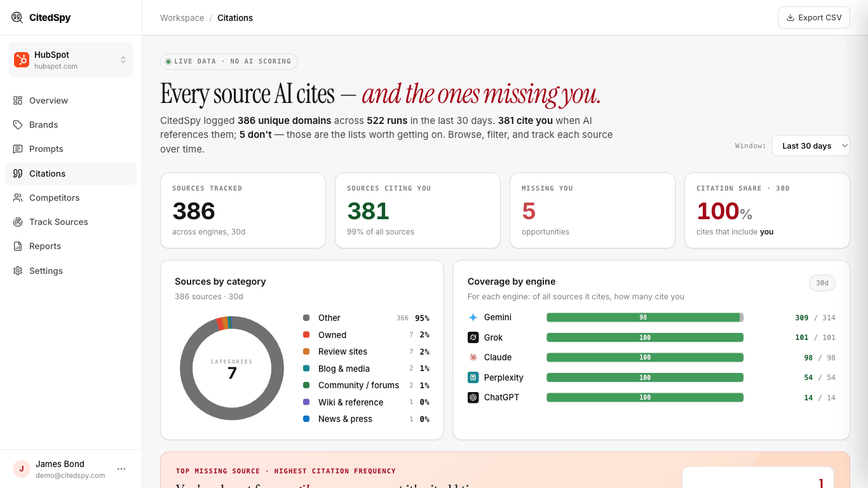This screenshot has height=488, width=868.
Task: Click the purple Wiki & reference swatch
Action: 306,402
